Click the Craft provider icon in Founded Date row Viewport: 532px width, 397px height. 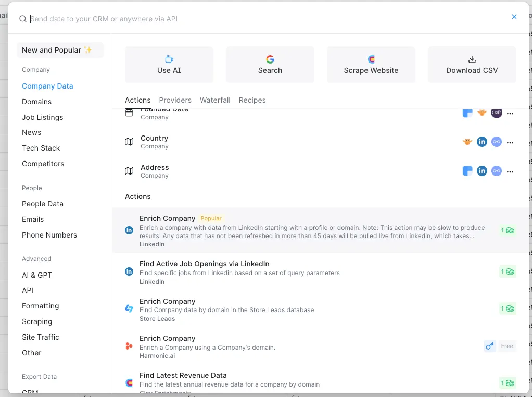click(497, 113)
